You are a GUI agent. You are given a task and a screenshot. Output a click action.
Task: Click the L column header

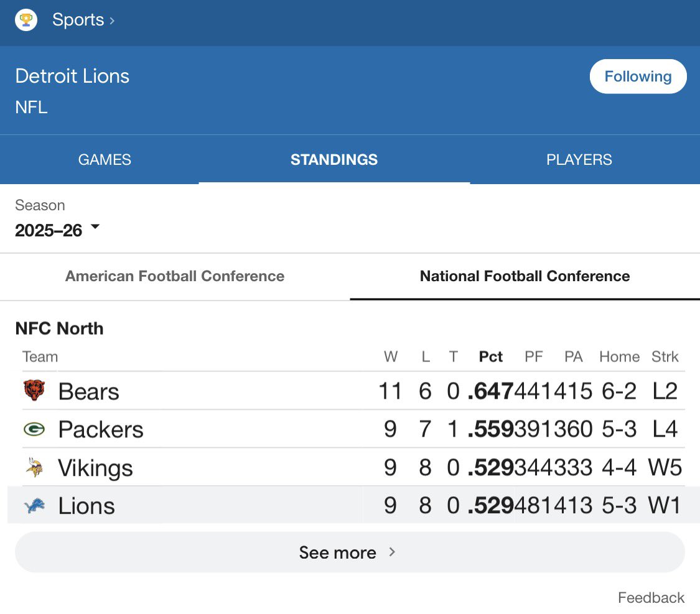click(426, 356)
